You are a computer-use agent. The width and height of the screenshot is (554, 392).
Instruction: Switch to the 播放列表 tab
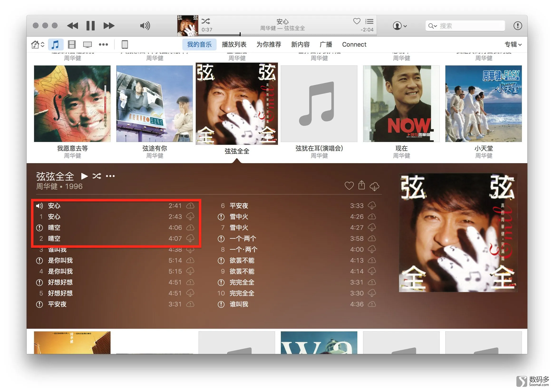(234, 44)
